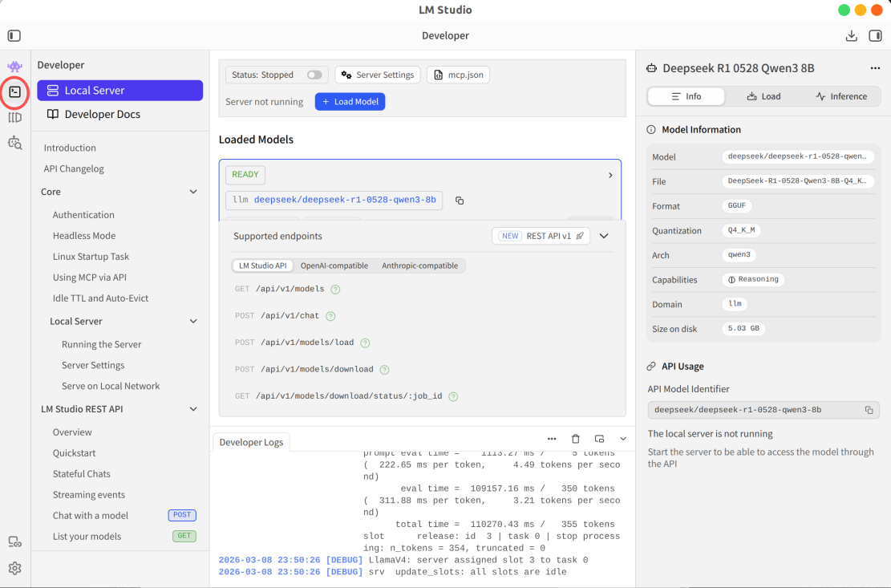Collapse the Developer Logs panel chevron
Screen dimensions: 891x588
623,439
